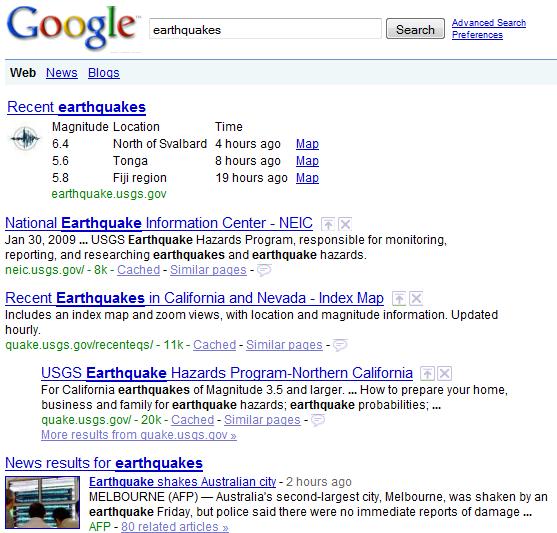Open comment bubble for the quake.usgs.gov/recenteqs result
This screenshot has height=533, width=557.
coord(340,345)
